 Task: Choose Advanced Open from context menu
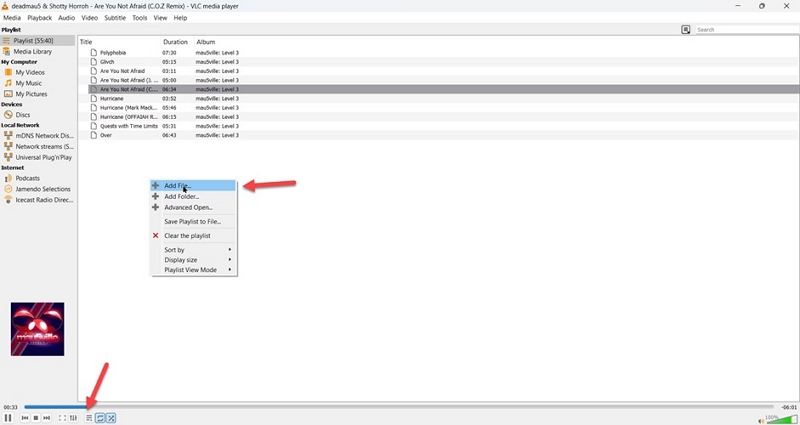(x=193, y=208)
